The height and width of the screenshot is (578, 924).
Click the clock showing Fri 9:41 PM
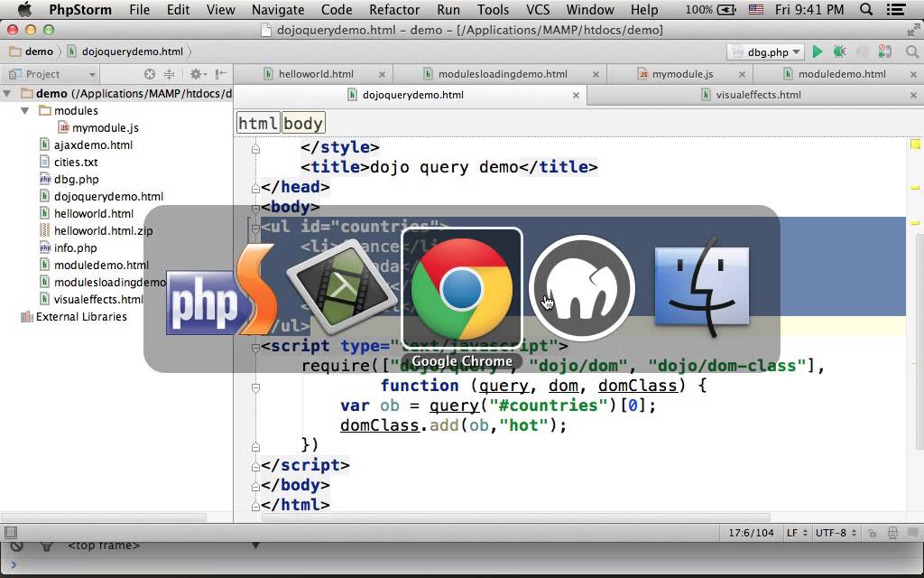click(809, 9)
